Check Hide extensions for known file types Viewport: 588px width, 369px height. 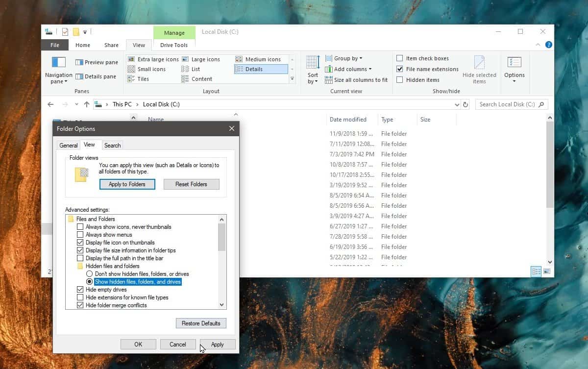click(80, 297)
